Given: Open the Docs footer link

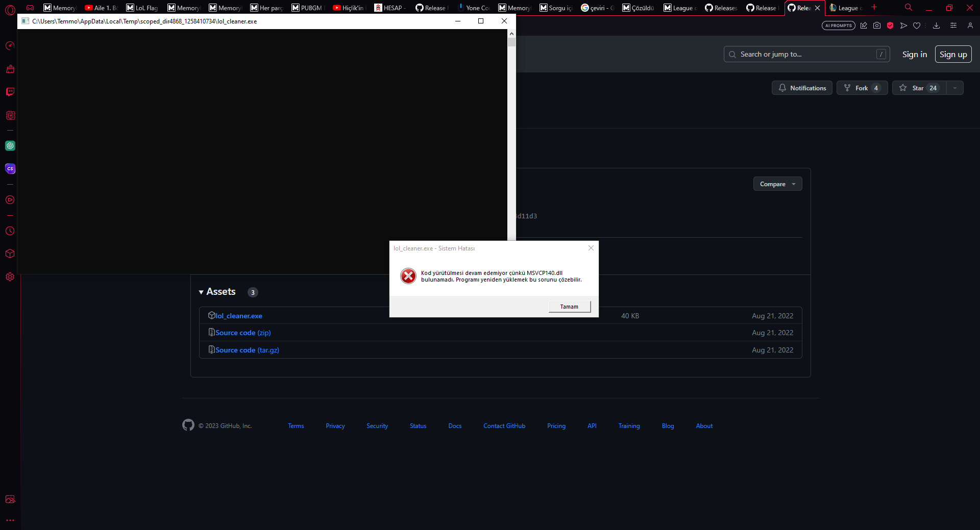Looking at the screenshot, I should coord(455,426).
